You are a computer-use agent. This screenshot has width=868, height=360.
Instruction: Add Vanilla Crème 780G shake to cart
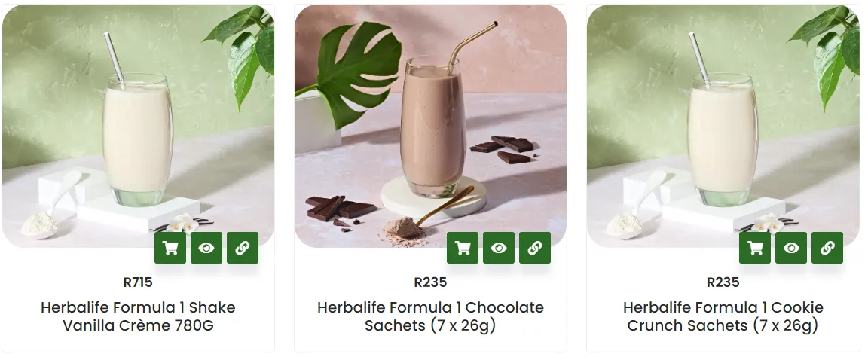point(170,248)
